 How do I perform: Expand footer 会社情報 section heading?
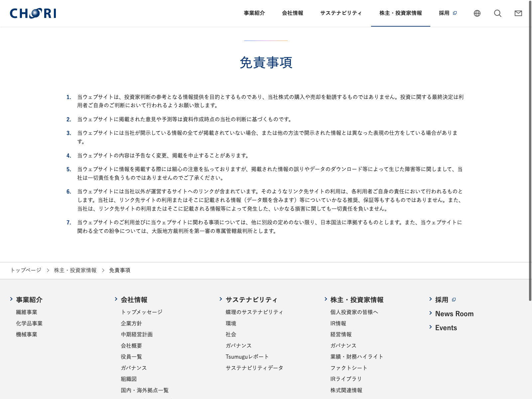(134, 300)
